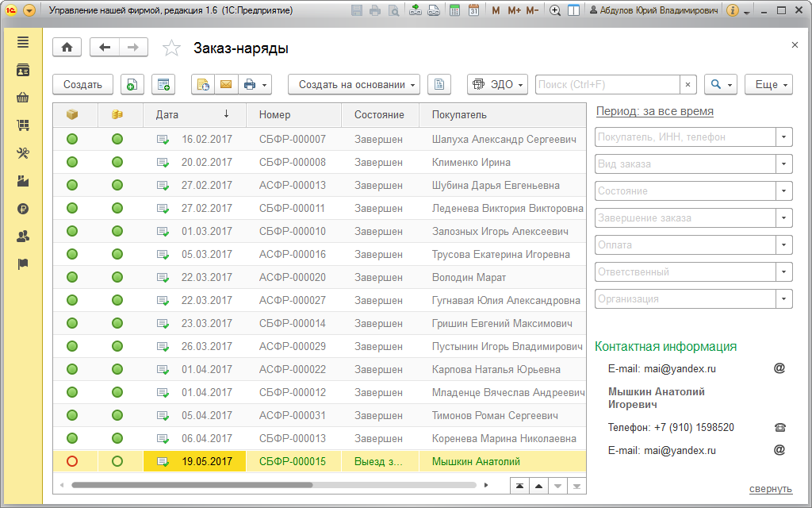Sort by the Дата column header
This screenshot has width=812, height=508.
point(194,114)
